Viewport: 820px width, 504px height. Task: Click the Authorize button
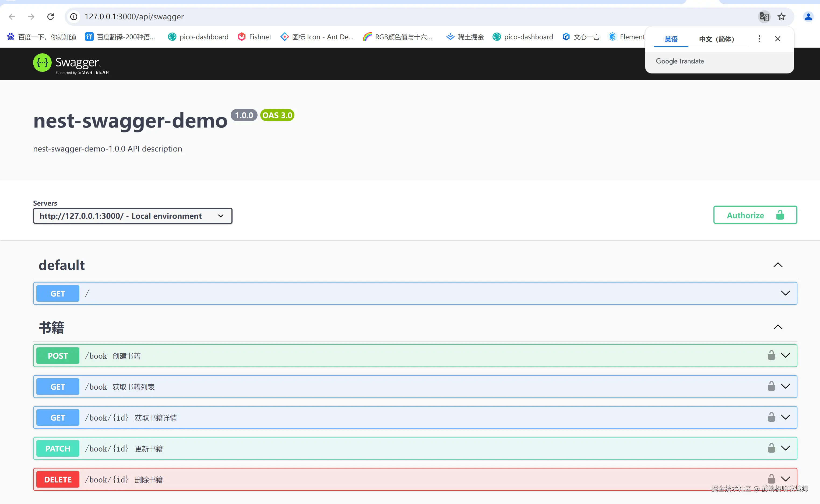tap(755, 215)
